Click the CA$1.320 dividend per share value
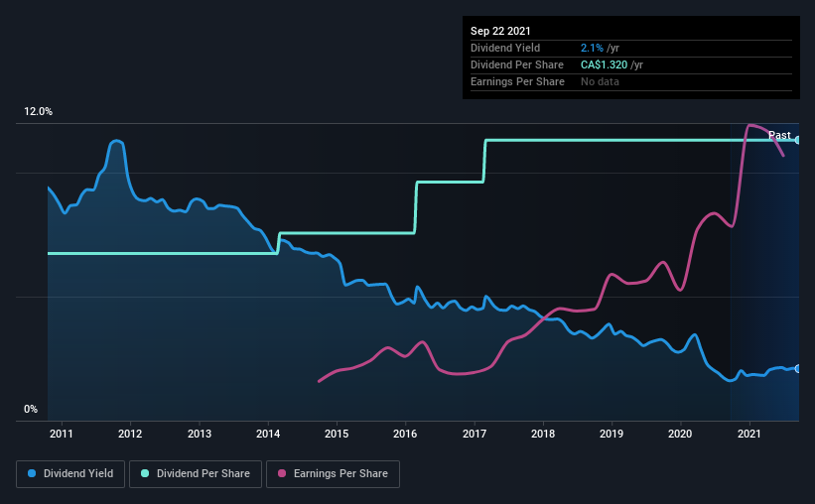Image resolution: width=815 pixels, height=504 pixels. coord(604,64)
